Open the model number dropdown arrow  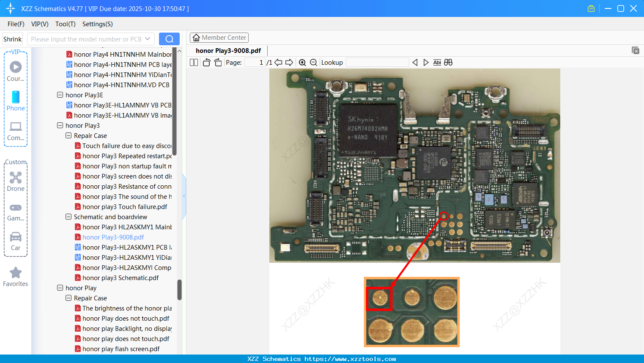coord(148,39)
